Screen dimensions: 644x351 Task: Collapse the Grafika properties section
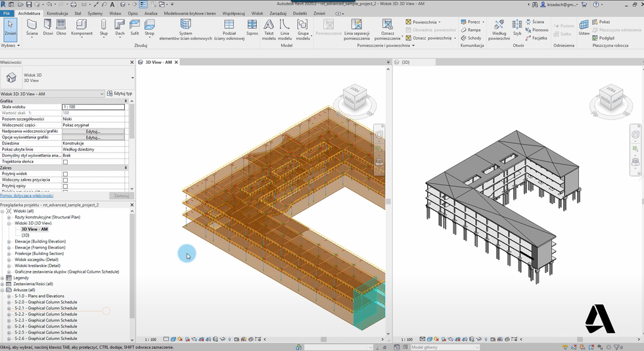126,101
